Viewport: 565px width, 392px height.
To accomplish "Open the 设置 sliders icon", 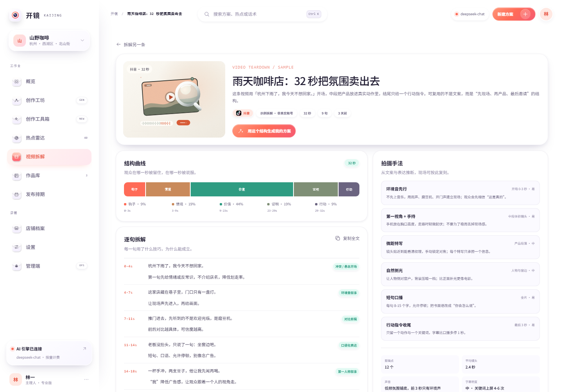I will [16, 247].
